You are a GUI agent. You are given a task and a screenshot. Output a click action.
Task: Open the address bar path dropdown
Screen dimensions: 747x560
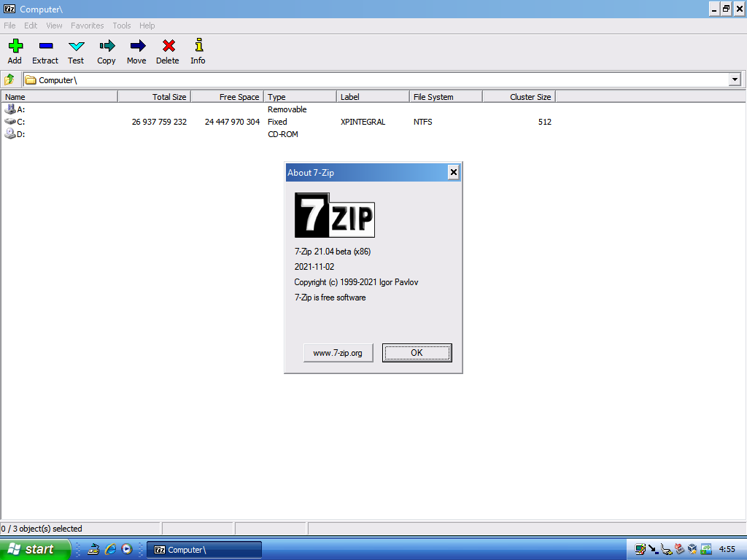(x=735, y=79)
